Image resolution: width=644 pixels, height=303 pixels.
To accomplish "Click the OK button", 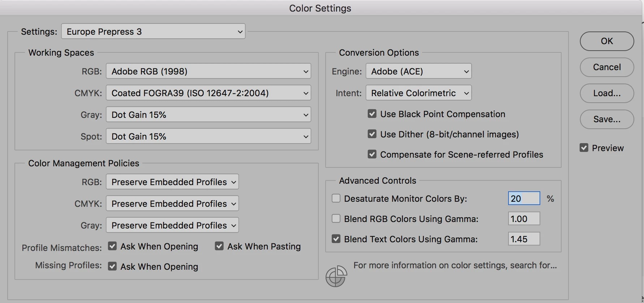I will tap(607, 41).
